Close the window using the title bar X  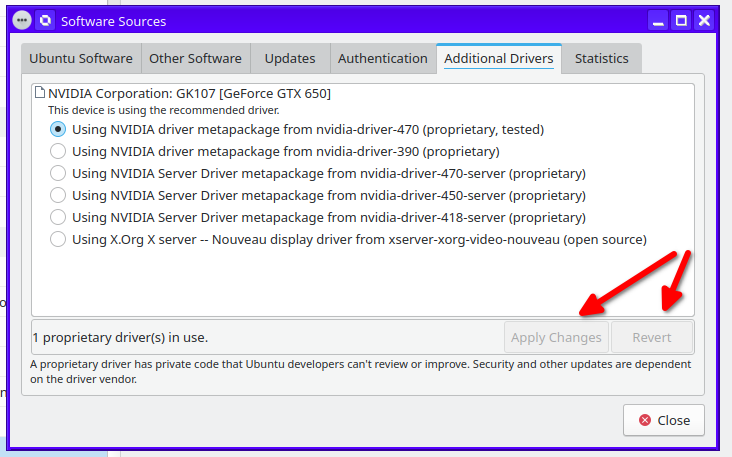[705, 20]
